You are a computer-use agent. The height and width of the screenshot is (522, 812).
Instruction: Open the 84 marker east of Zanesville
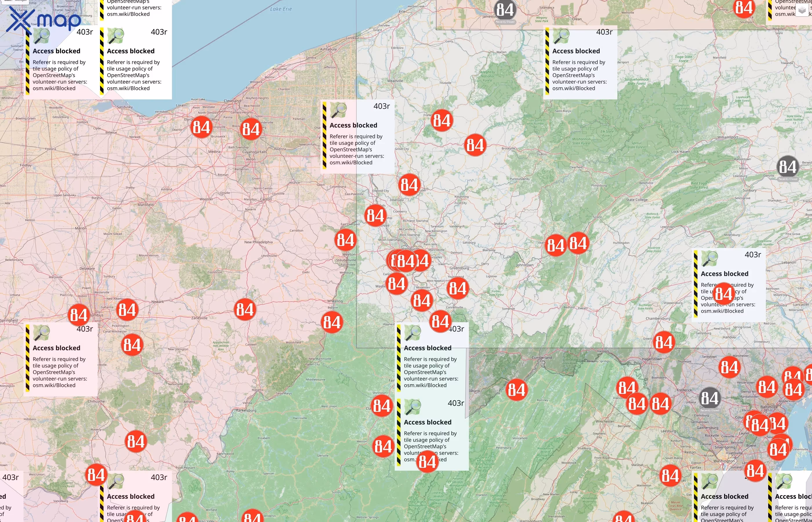point(245,309)
